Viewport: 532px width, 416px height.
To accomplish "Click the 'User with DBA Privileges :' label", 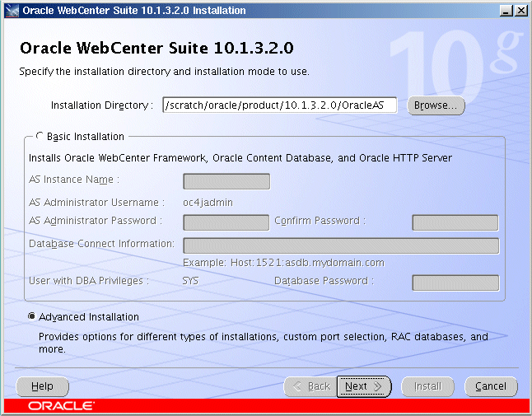I will tap(89, 281).
